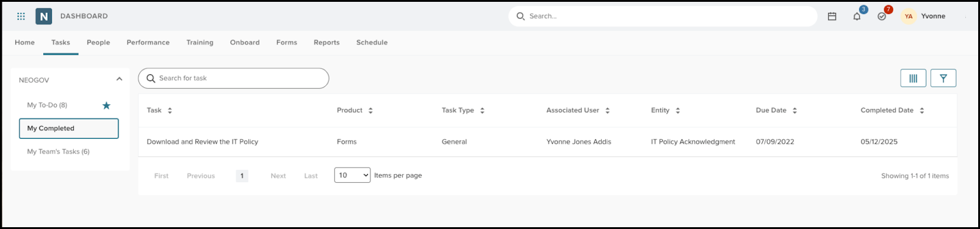Open Download and Review the IT Policy task
The height and width of the screenshot is (229, 980).
pos(203,142)
